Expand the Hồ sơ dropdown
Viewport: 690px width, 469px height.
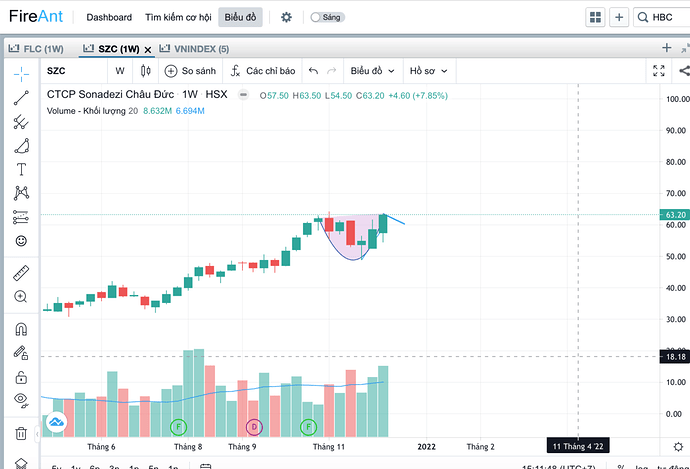[x=429, y=71]
